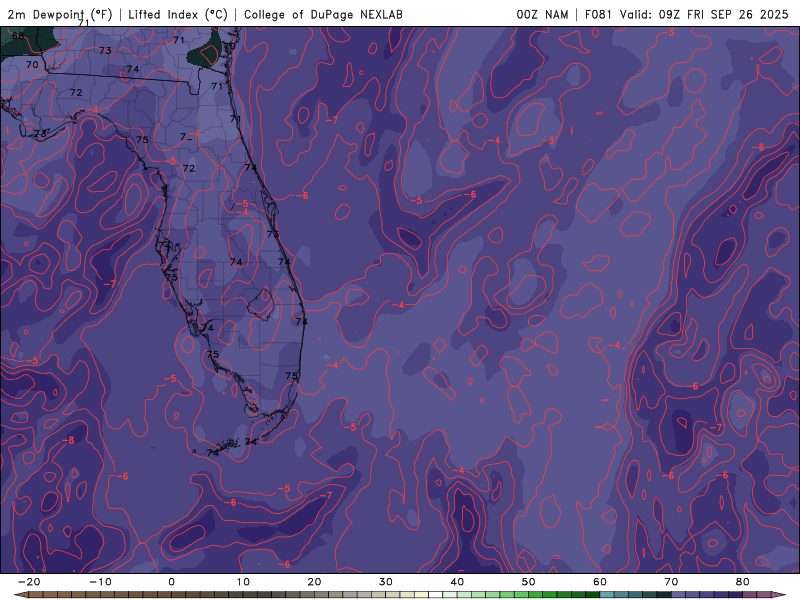Screen dimensions: 800x600
Task: Click 'College of DuPage NEXLAB' header text
Action: coord(323,14)
